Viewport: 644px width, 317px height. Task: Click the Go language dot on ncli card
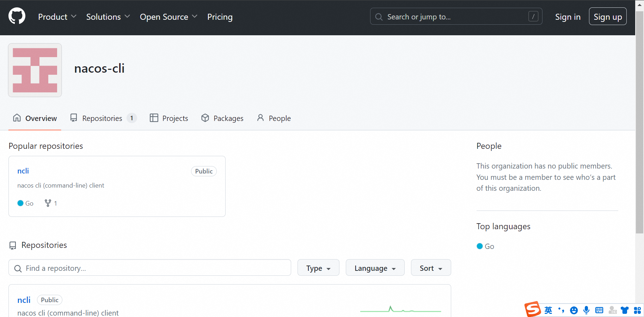pos(20,203)
